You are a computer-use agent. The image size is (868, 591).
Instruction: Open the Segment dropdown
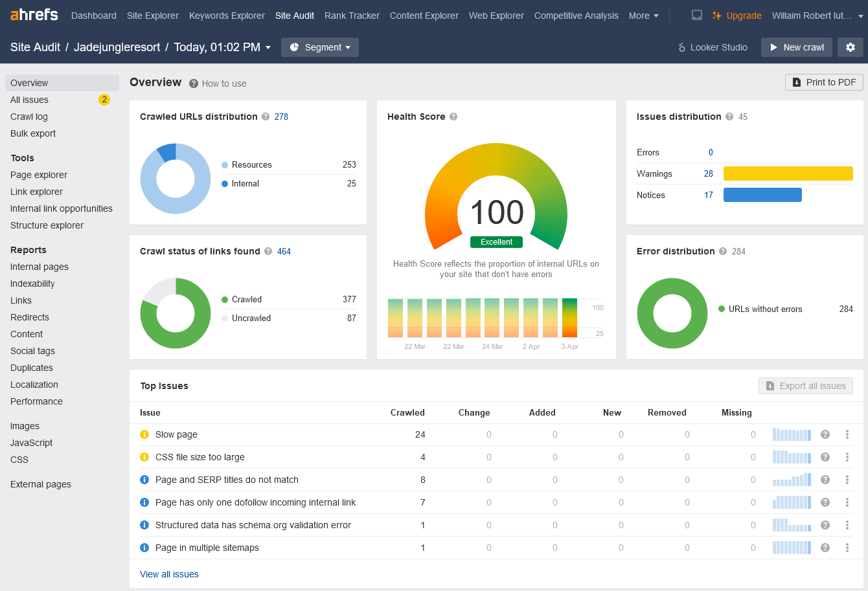[320, 47]
